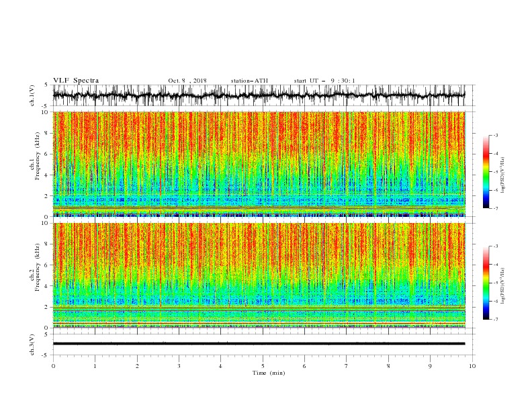Screen dimensions: 532x411
Task: Click the time axis tick label "9"
Action: [x=430, y=366]
